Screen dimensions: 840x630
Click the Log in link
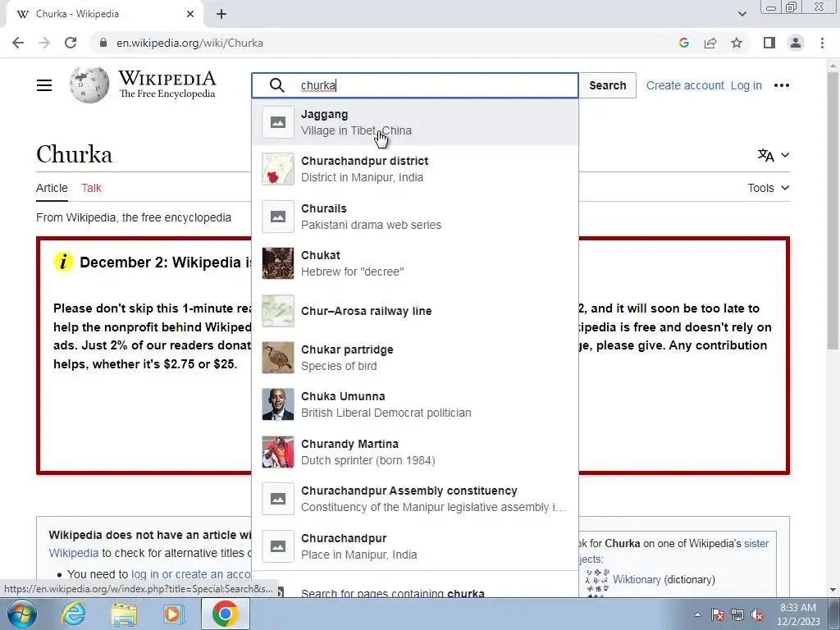(746, 85)
